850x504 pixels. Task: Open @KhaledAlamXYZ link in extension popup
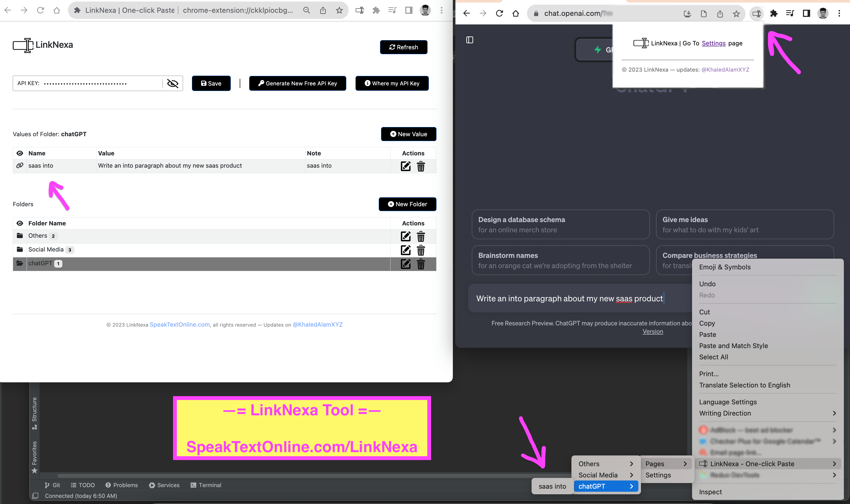[725, 70]
